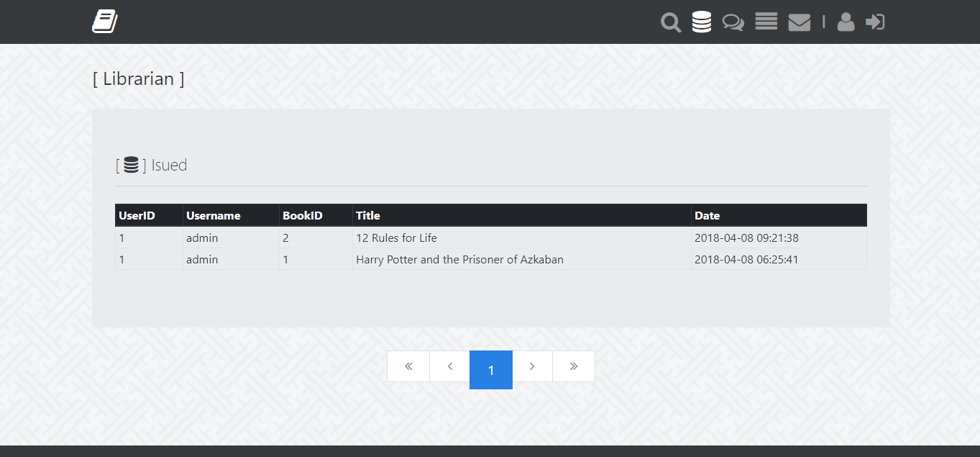Click admin in the 12 Rules row

coord(202,237)
